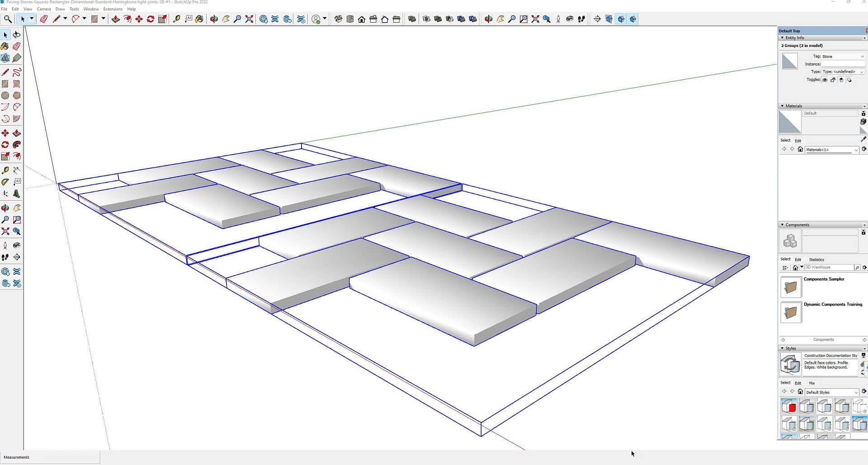Open the Components Sampler collection
Screen dimensions: 868x465
pyautogui.click(x=791, y=287)
